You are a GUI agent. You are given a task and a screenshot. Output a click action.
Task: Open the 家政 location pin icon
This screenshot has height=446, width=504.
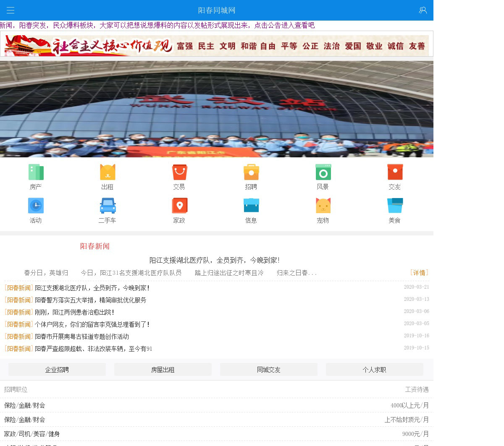pos(179,206)
